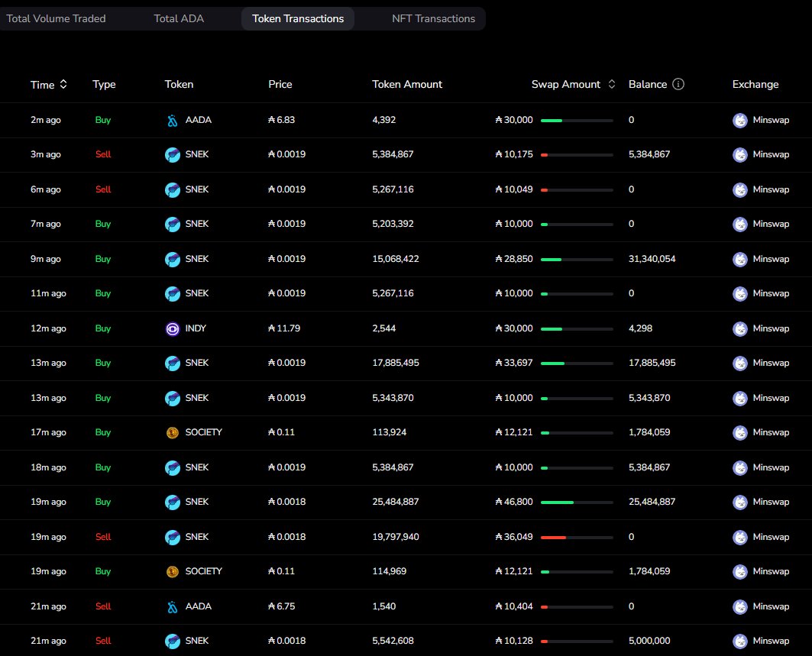This screenshot has width=812, height=656.
Task: Click SNEK token icon in 18m ago row
Action: point(173,467)
